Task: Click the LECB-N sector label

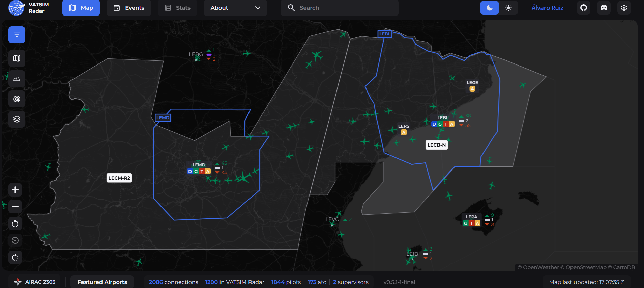Action: [437, 145]
